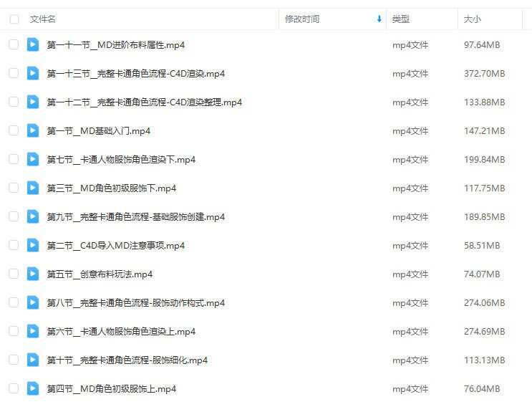Click the size value 58.51MB

pos(482,246)
